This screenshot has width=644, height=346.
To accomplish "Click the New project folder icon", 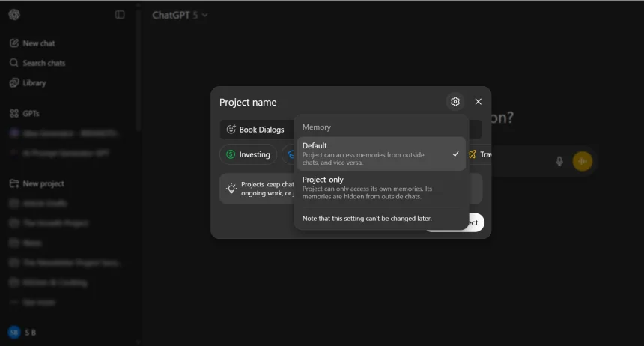I will coord(14,183).
